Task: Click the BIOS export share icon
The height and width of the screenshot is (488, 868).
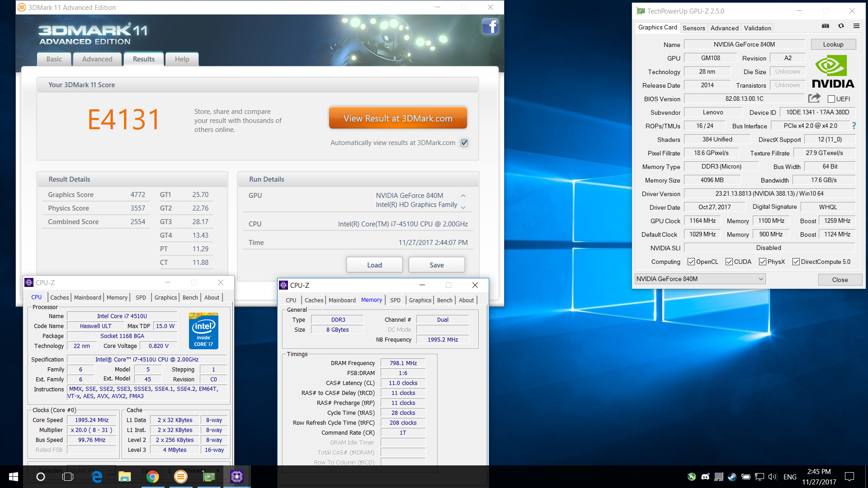Action: (x=814, y=98)
